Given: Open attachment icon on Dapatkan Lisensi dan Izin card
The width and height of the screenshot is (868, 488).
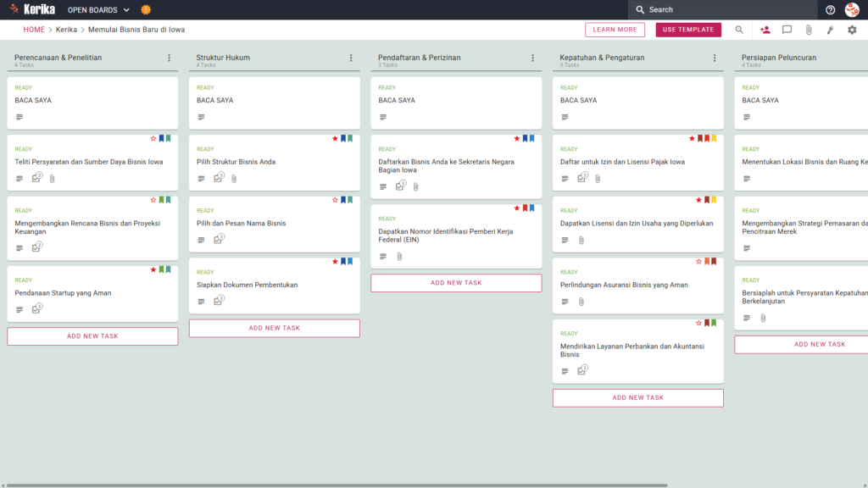Looking at the screenshot, I should click(581, 240).
